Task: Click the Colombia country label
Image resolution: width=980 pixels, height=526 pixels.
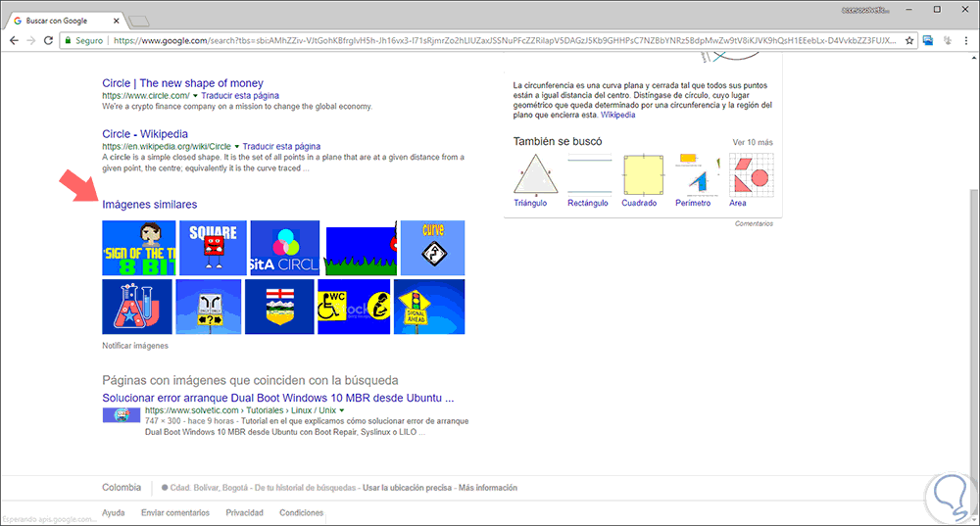Action: tap(122, 487)
